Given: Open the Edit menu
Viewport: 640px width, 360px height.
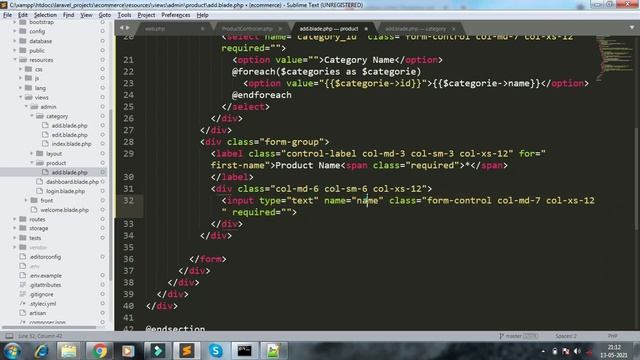Looking at the screenshot, I should point(23,15).
